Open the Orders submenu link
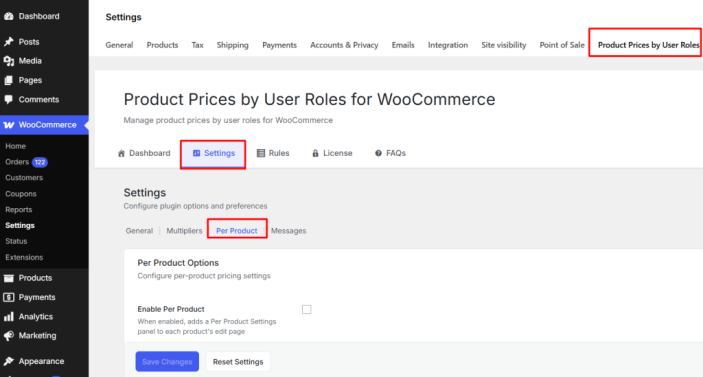Screen dimensions: 703x377 tap(17, 162)
